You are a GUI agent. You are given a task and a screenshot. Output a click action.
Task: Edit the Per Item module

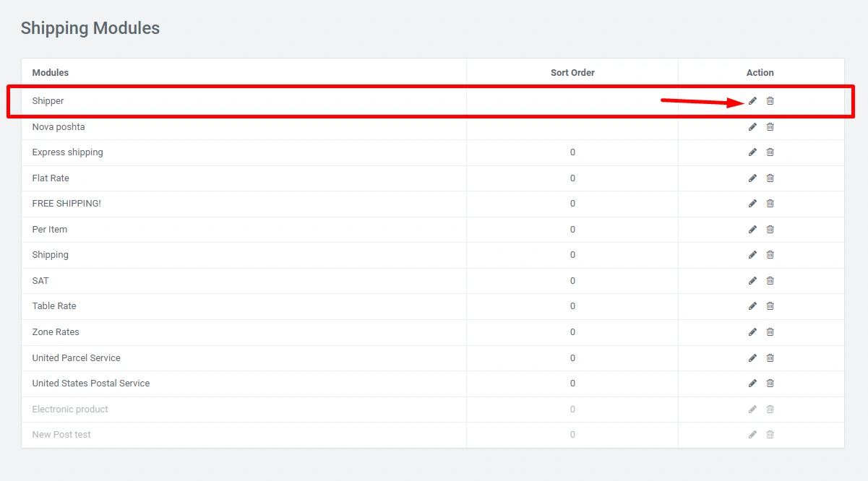(752, 230)
